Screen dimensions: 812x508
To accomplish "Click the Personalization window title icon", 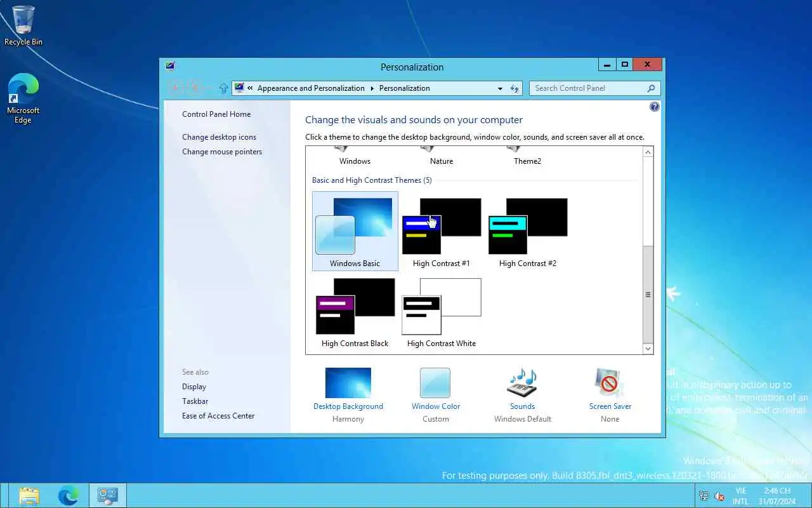I will tap(169, 66).
